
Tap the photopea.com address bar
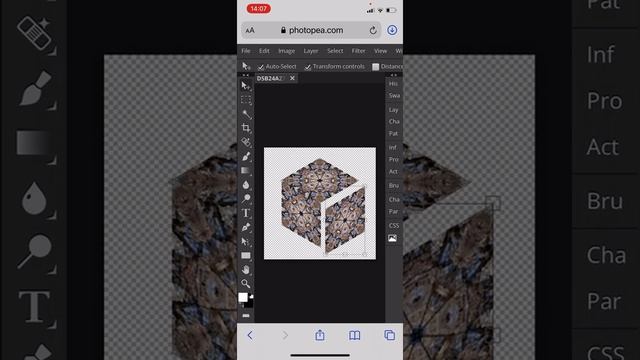coord(311,30)
